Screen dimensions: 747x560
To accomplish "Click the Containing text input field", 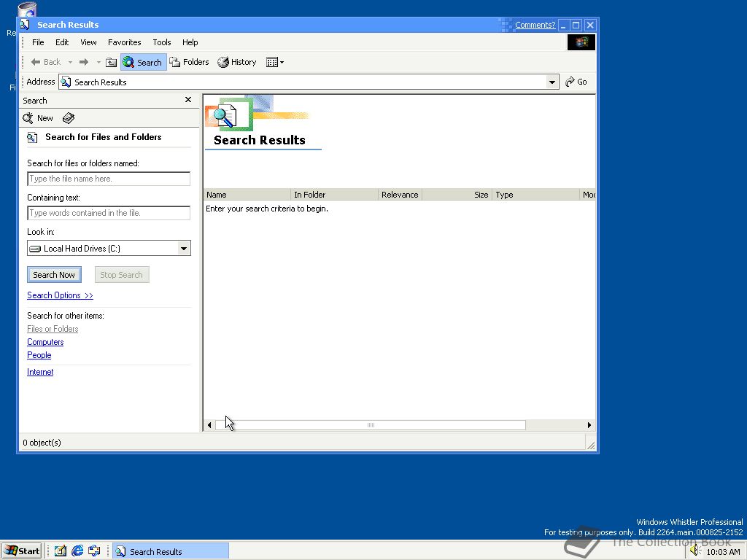I will [x=109, y=213].
